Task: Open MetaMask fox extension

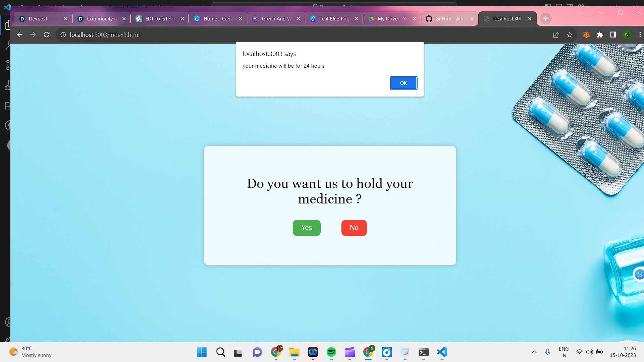Action: (586, 35)
